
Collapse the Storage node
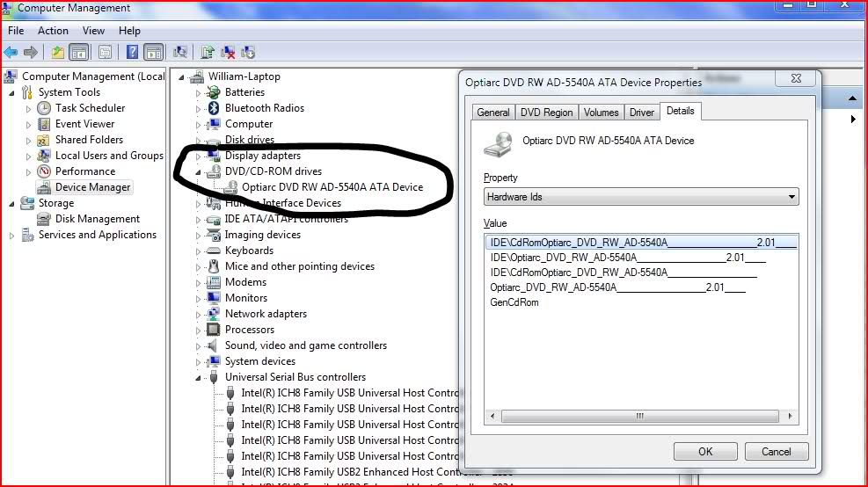coord(11,204)
